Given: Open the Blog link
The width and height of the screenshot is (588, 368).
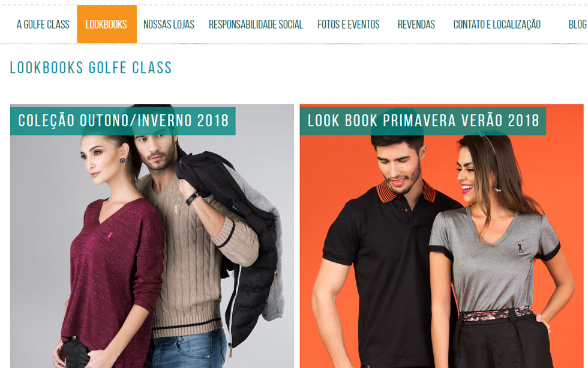Looking at the screenshot, I should pyautogui.click(x=577, y=25).
